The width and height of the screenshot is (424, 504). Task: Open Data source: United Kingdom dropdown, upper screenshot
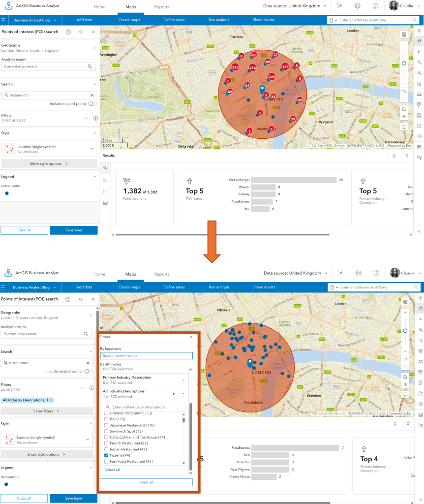pyautogui.click(x=295, y=6)
